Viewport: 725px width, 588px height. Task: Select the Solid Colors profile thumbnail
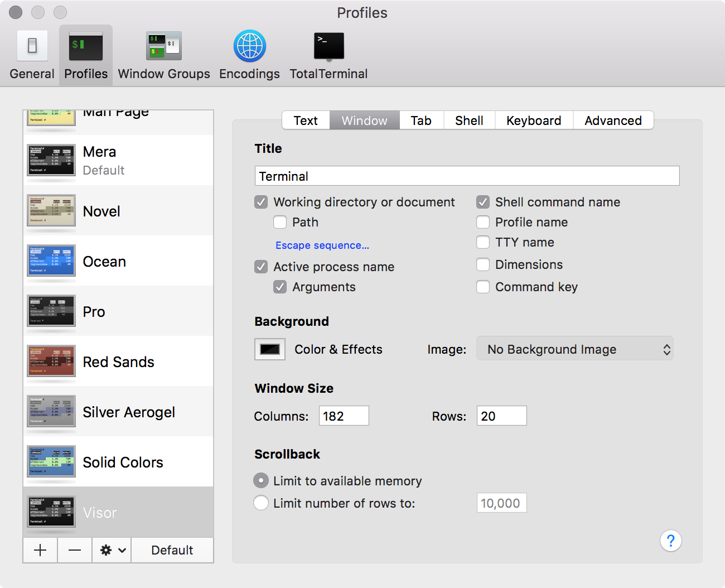pyautogui.click(x=51, y=461)
